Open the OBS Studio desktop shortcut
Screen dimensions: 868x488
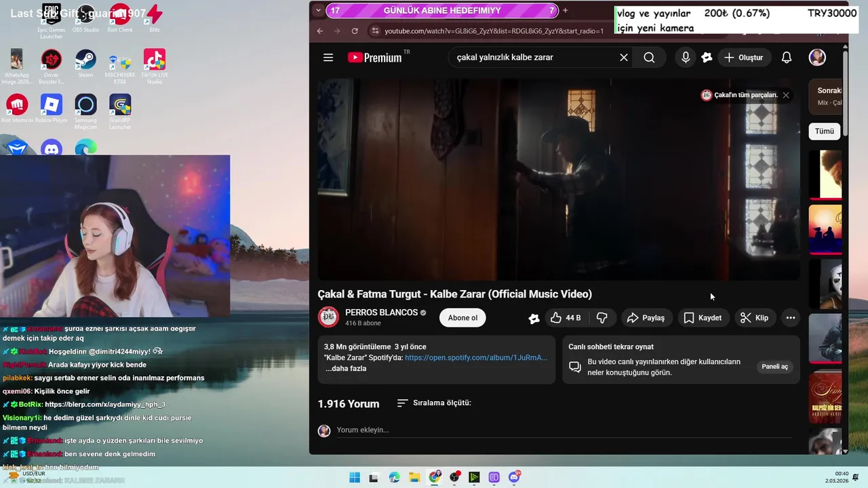(x=85, y=18)
